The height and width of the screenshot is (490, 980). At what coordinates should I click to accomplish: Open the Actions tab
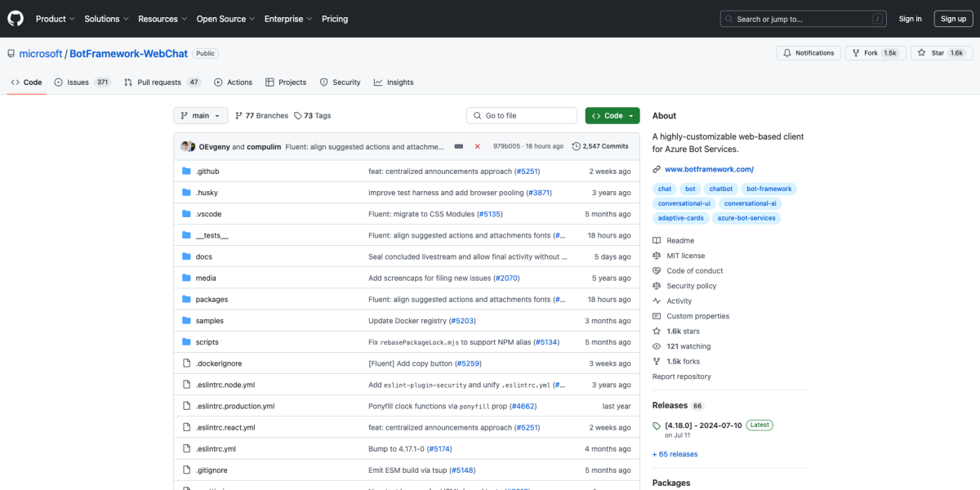click(x=234, y=82)
